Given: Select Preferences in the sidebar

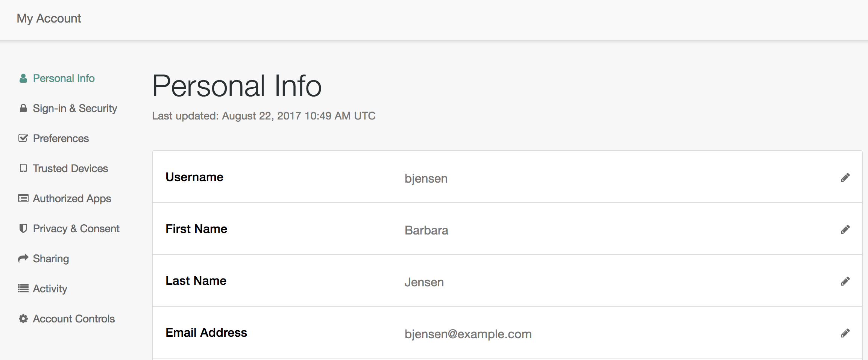Looking at the screenshot, I should tap(61, 138).
